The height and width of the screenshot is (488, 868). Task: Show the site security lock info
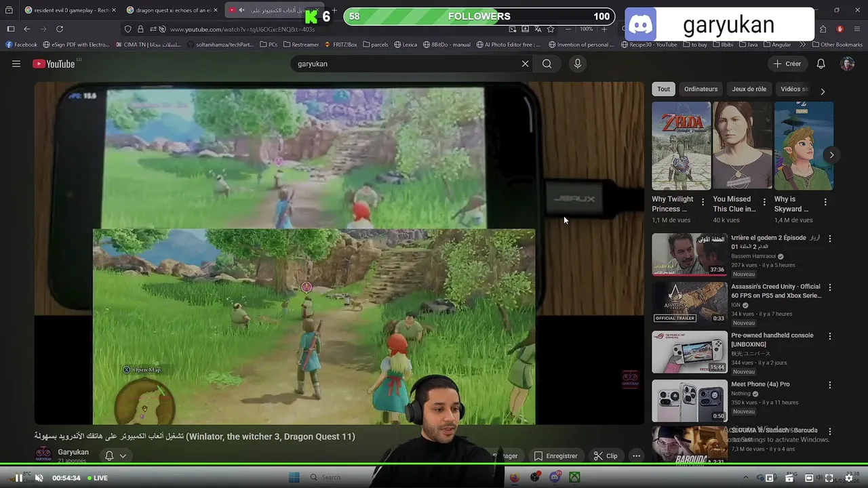click(140, 29)
